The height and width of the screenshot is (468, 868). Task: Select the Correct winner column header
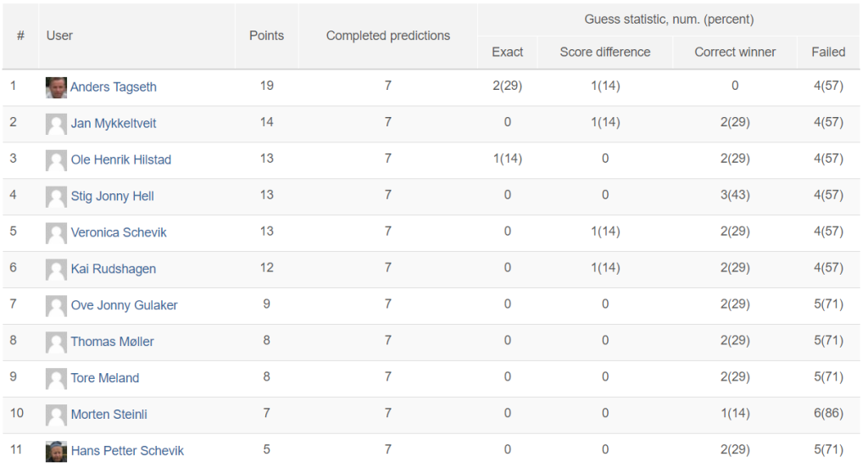pos(735,52)
